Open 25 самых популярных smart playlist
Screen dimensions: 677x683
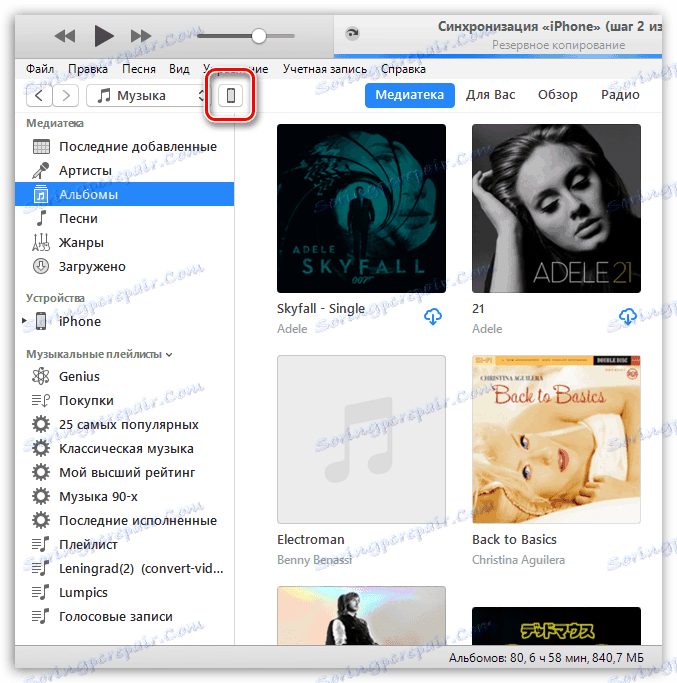pyautogui.click(x=125, y=424)
